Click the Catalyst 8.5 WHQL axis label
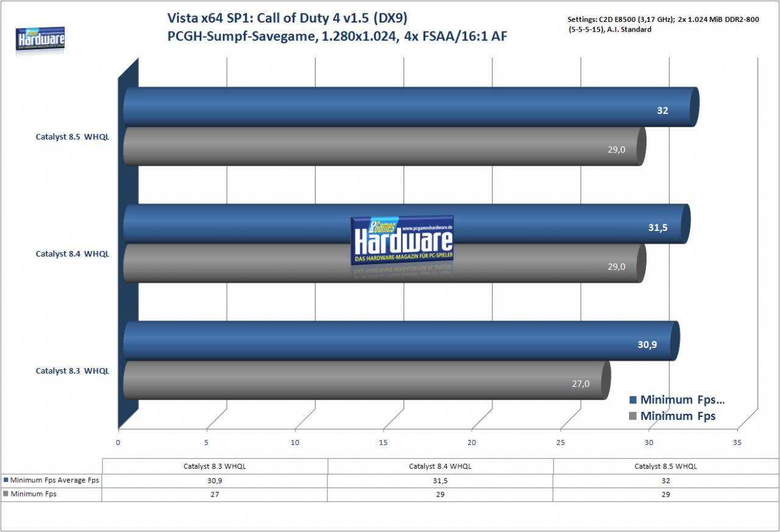780x532 pixels. [73, 137]
